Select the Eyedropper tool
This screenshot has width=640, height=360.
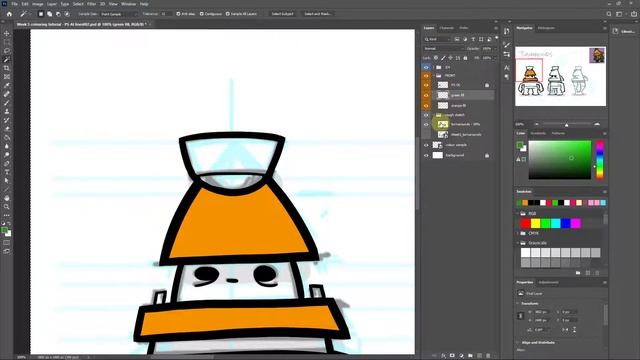coord(7,85)
